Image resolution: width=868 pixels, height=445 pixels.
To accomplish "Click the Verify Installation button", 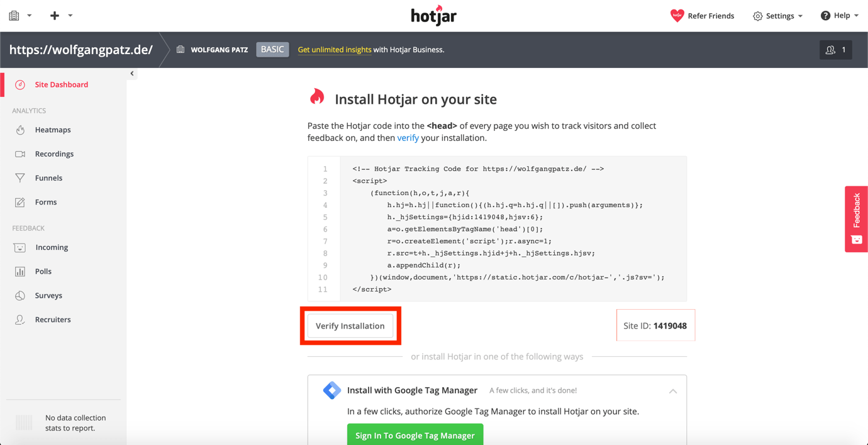I will point(350,326).
